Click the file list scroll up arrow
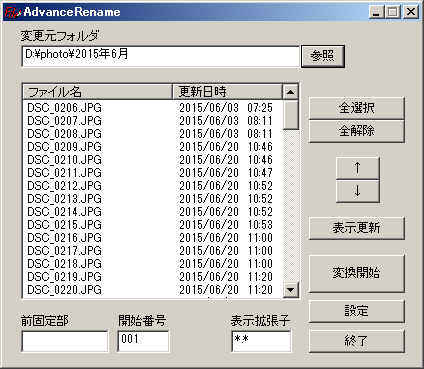Viewport: 424px width, 369px height. [290, 92]
